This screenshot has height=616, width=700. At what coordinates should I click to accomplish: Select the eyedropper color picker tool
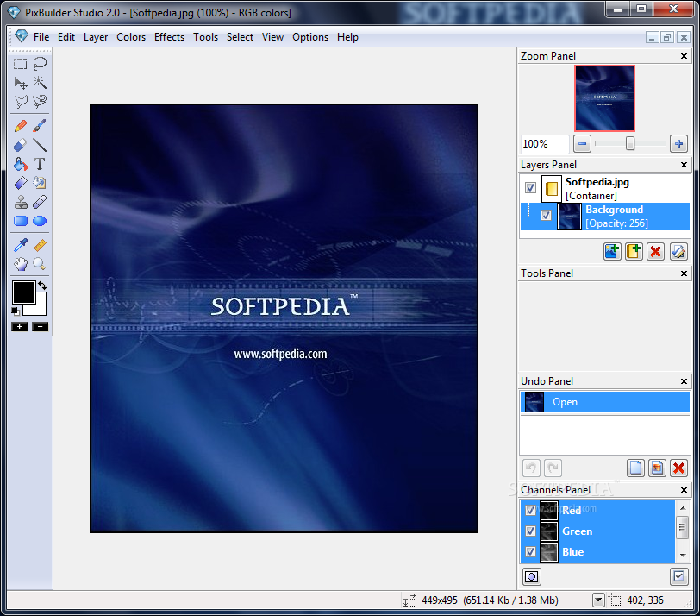point(20,245)
